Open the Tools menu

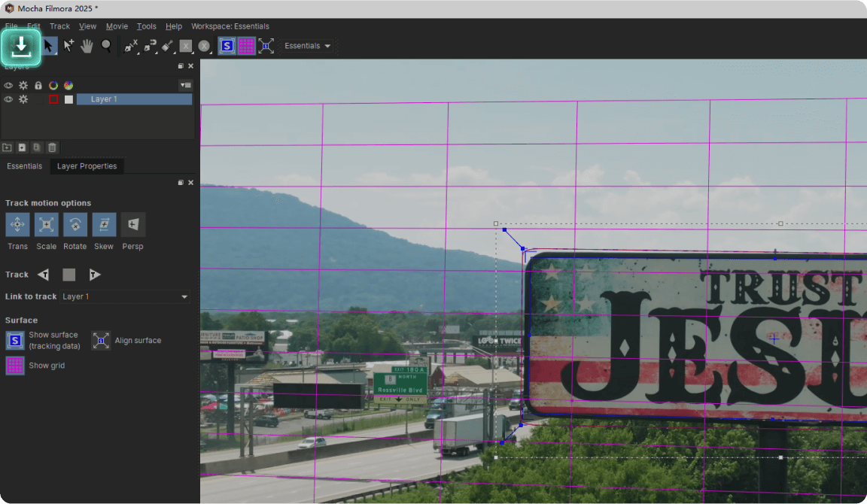tap(147, 26)
